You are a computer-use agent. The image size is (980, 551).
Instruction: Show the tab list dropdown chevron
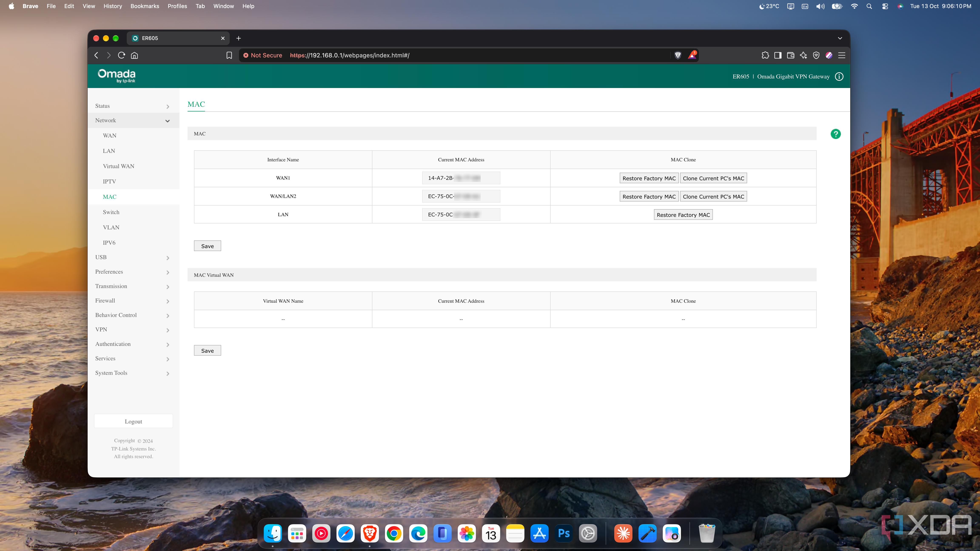click(840, 38)
